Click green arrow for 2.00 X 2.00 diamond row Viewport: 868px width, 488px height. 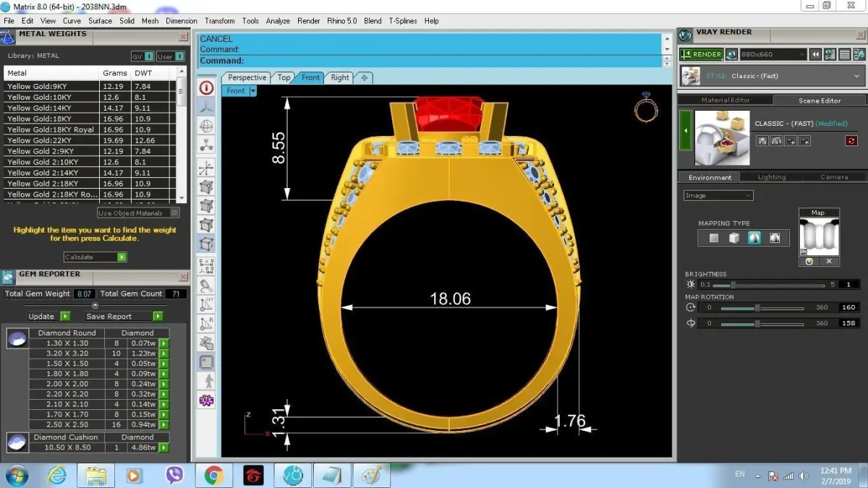click(163, 384)
